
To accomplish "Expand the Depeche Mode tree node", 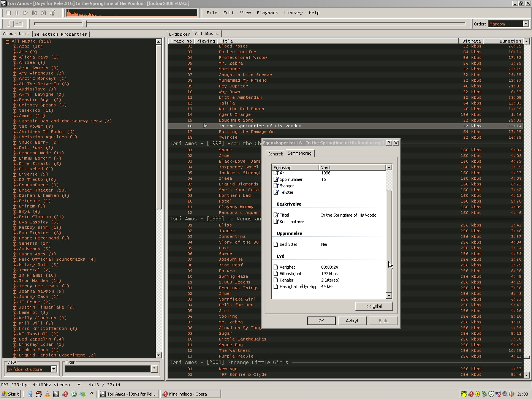I will pos(15,153).
